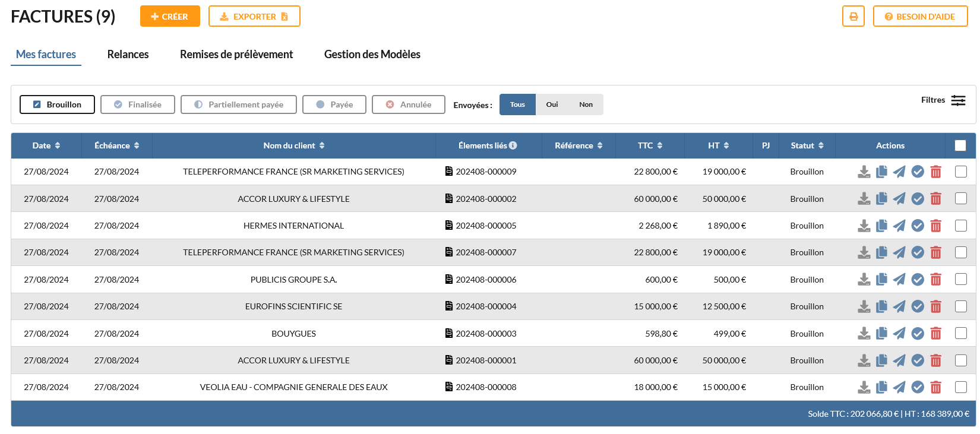Open document icon for 202408-000005
Viewport: 980px width, 434px height.
tap(449, 226)
